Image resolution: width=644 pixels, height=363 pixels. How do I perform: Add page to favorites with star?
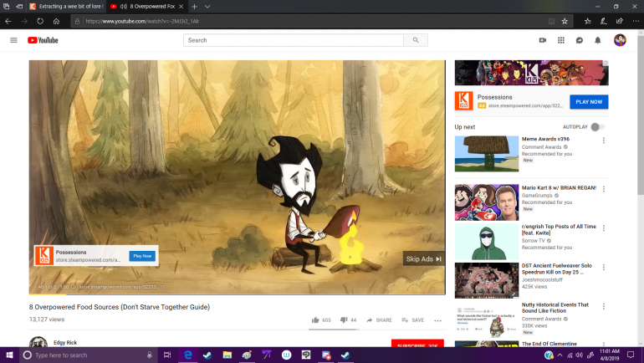click(x=565, y=22)
